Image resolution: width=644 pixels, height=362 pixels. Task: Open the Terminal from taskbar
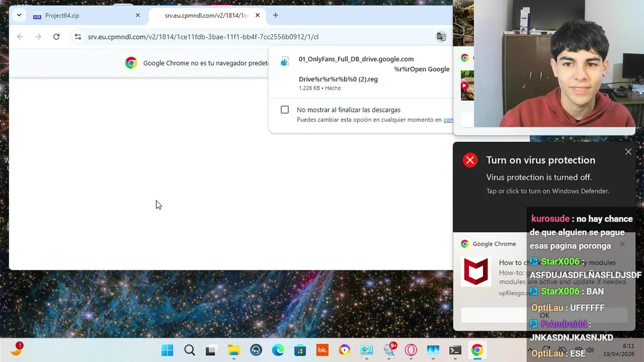point(455,350)
